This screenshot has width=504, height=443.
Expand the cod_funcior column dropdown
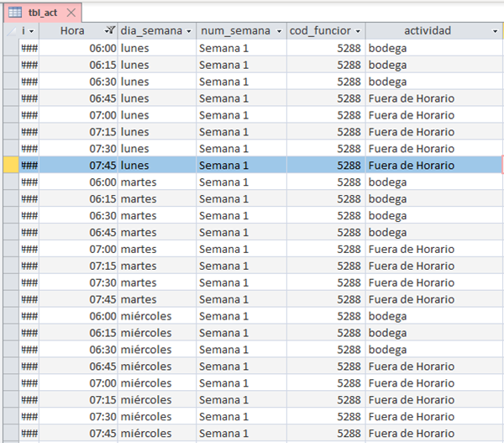(x=358, y=31)
